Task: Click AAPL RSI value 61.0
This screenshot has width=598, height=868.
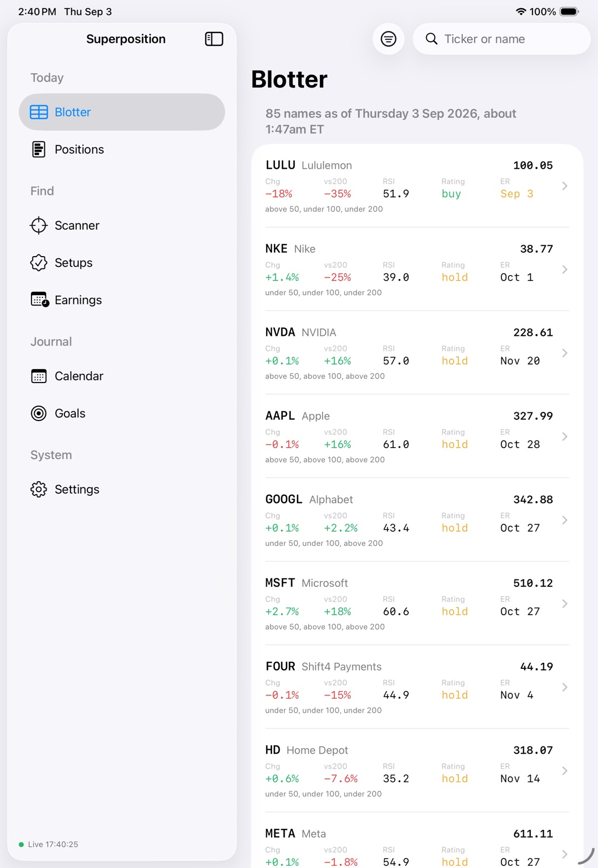Action: [396, 444]
